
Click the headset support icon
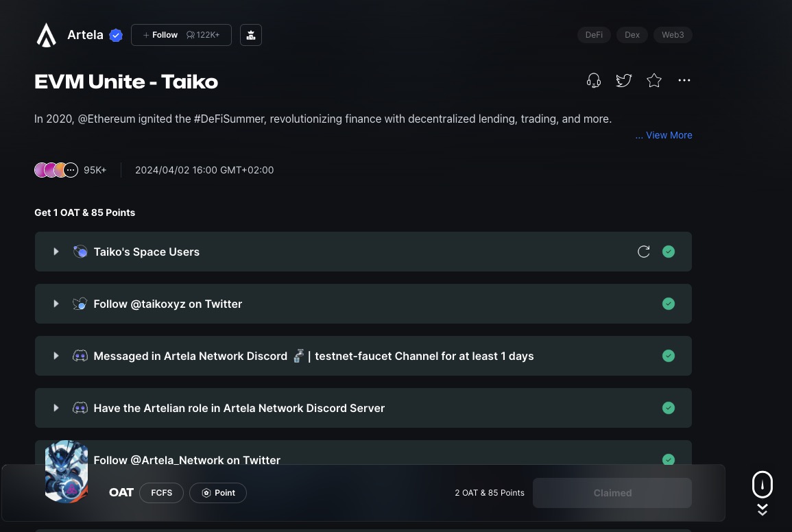[x=594, y=81]
